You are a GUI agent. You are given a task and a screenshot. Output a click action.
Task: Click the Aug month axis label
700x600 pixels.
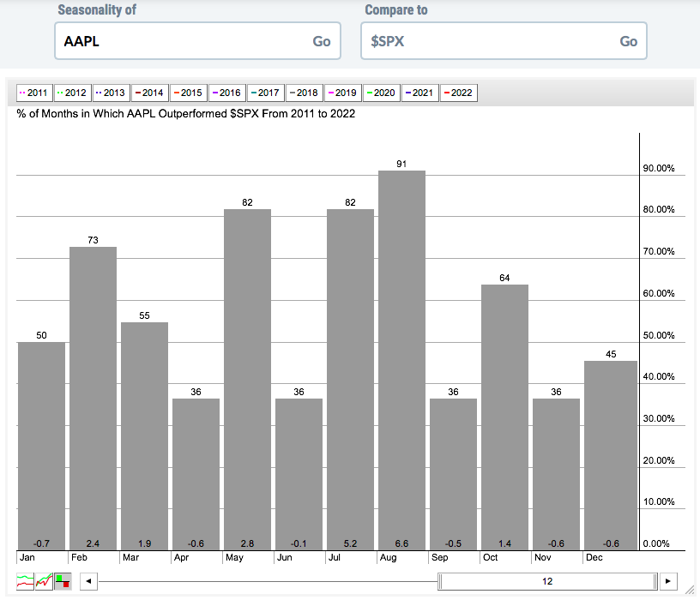pyautogui.click(x=388, y=557)
